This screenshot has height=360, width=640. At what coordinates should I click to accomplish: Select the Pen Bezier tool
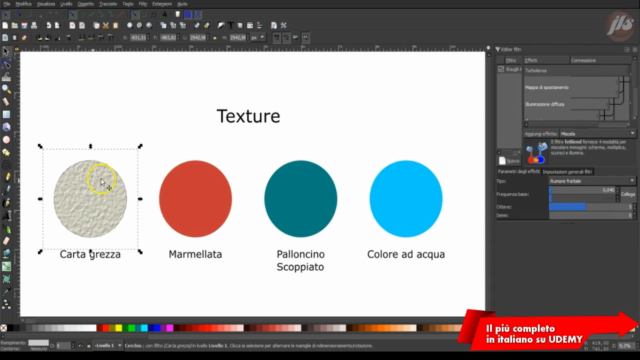coord(6,190)
